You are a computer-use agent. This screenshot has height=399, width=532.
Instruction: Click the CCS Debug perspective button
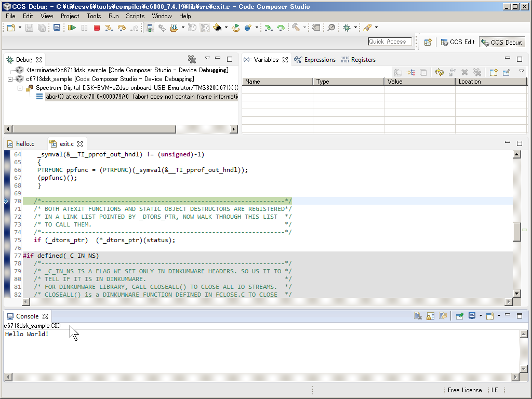click(502, 42)
